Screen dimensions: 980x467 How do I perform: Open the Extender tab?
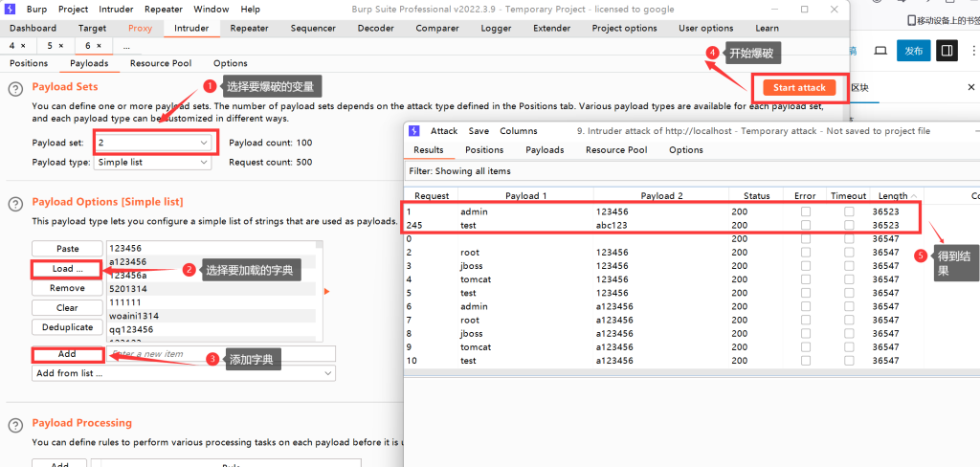551,28
